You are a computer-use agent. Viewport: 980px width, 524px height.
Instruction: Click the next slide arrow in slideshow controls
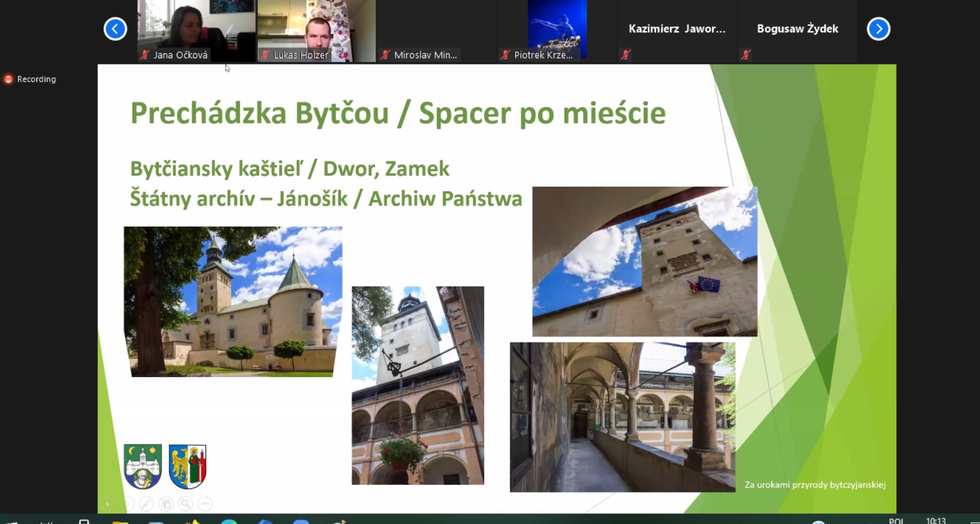pos(127,504)
